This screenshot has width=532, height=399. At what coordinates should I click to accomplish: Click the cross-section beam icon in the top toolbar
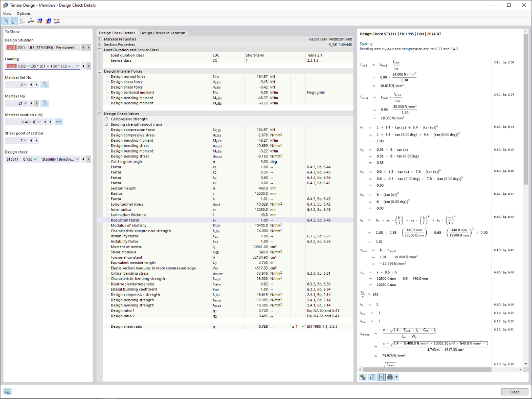click(31, 21)
